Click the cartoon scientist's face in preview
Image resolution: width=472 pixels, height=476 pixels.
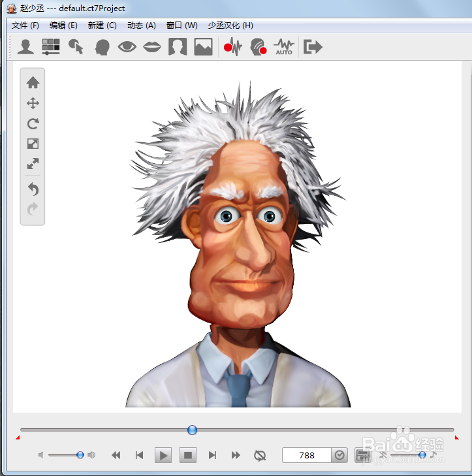click(x=243, y=234)
